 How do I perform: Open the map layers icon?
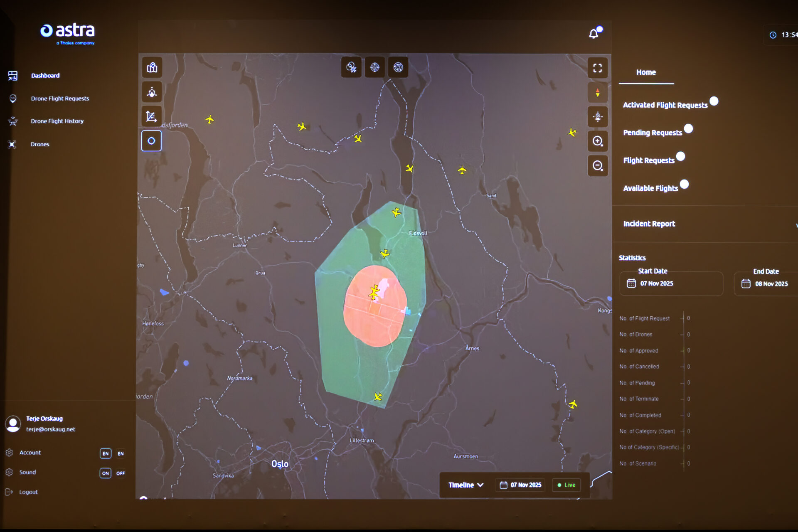[x=152, y=67]
